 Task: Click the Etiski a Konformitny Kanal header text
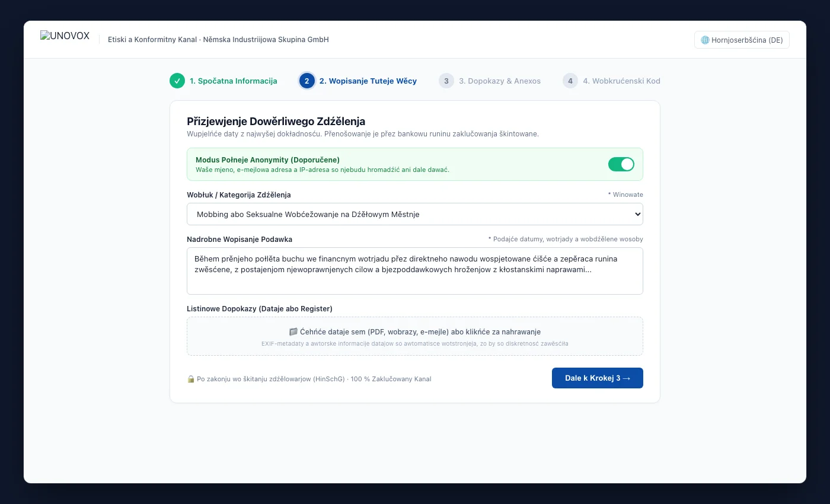click(x=218, y=40)
